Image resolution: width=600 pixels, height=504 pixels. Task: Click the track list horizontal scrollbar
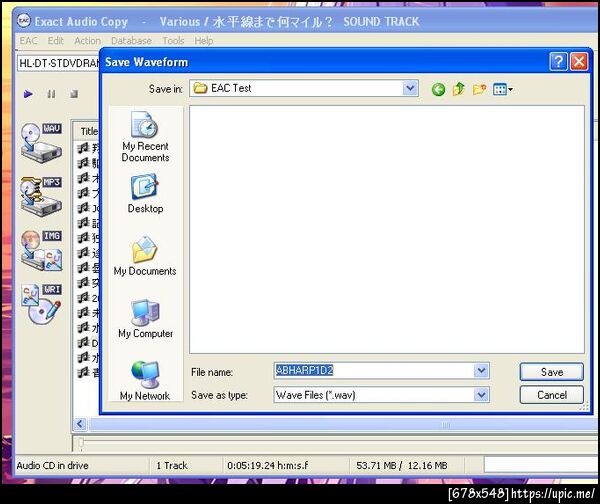[342, 424]
